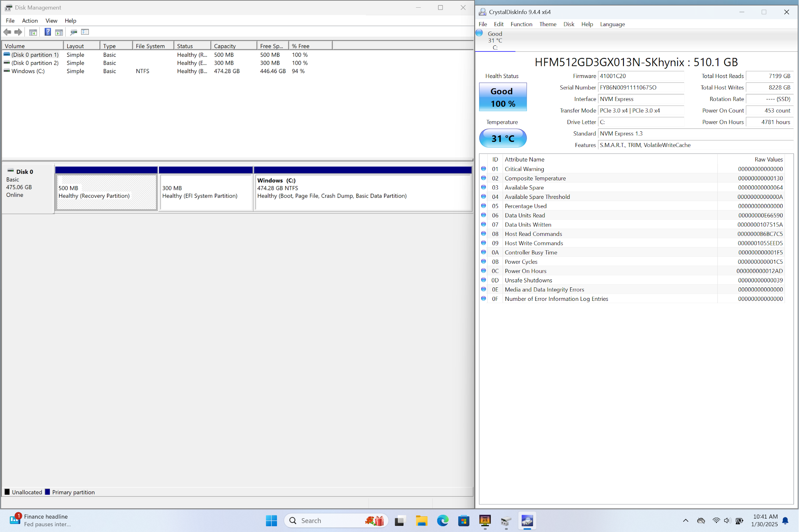The width and height of the screenshot is (799, 532).
Task: Click status orb for Available Spare attribute
Action: (483, 187)
